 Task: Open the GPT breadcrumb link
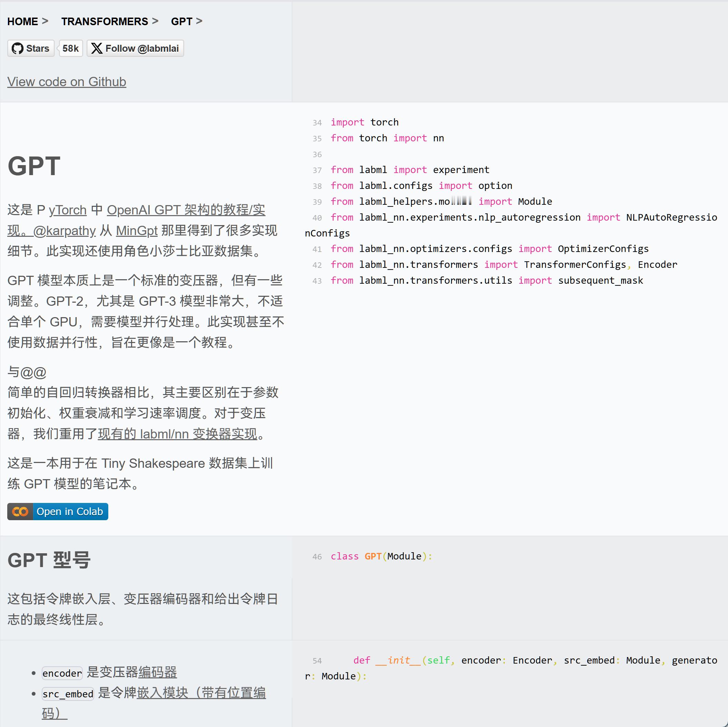[181, 21]
